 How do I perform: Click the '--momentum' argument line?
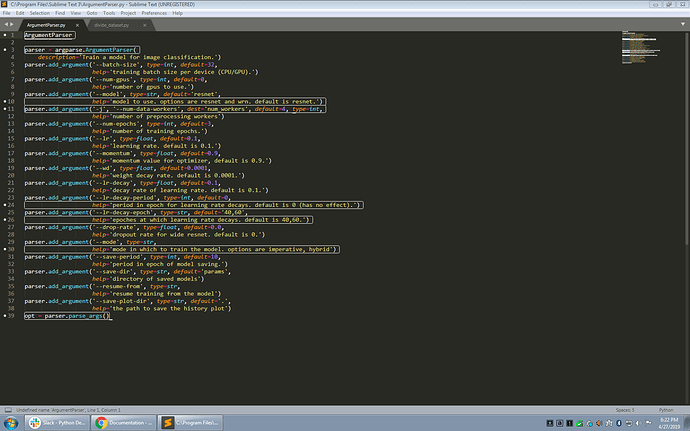point(122,153)
